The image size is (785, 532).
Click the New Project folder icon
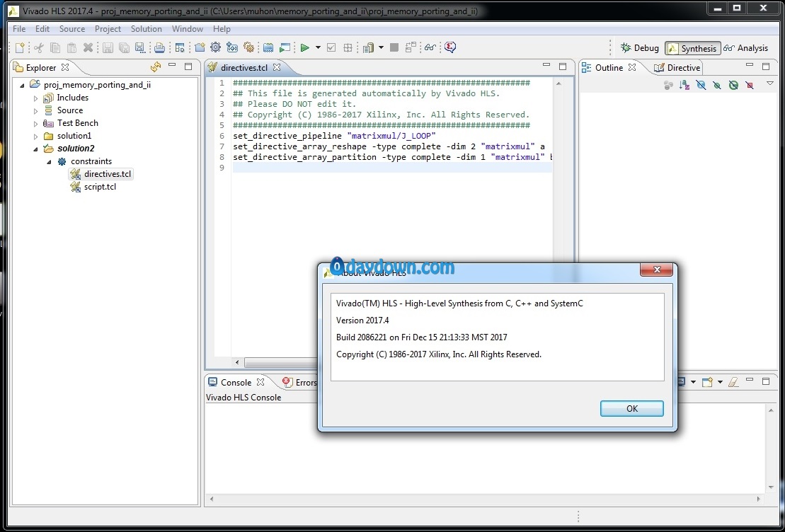coord(200,47)
